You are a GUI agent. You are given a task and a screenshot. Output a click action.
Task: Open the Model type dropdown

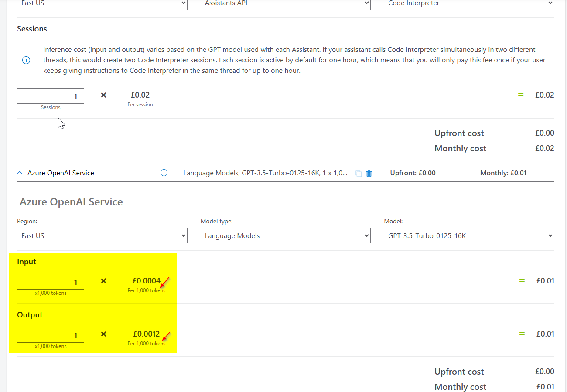285,235
